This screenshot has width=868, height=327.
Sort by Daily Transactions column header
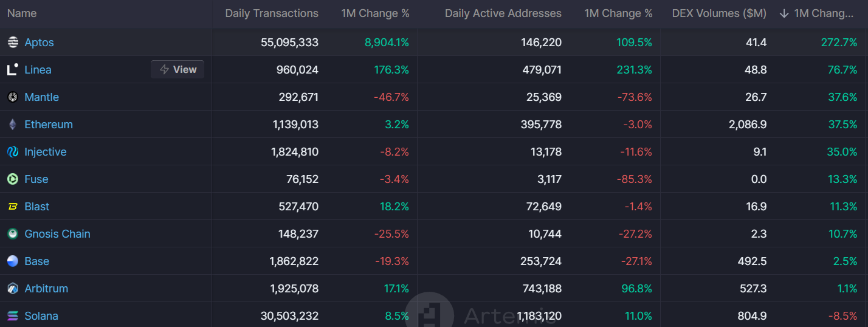tap(272, 13)
